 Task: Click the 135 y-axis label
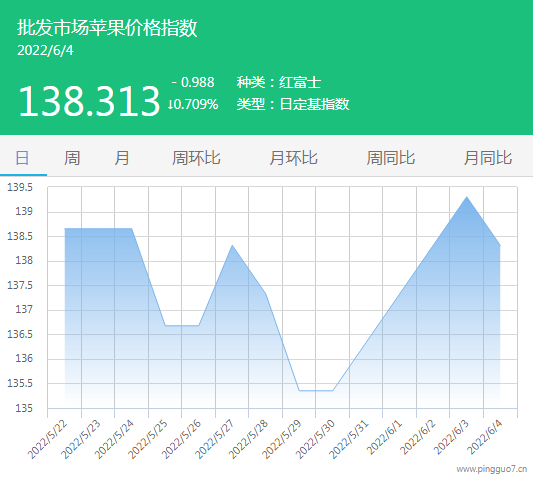24,408
